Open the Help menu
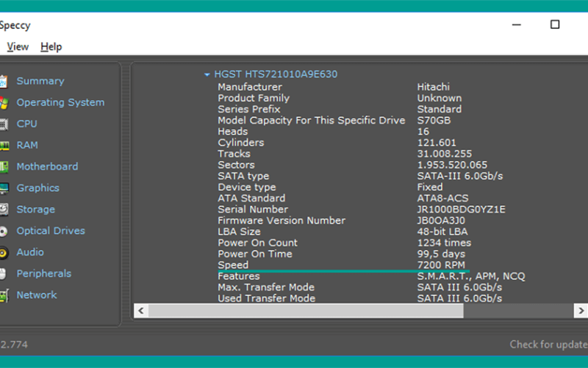 coord(51,46)
